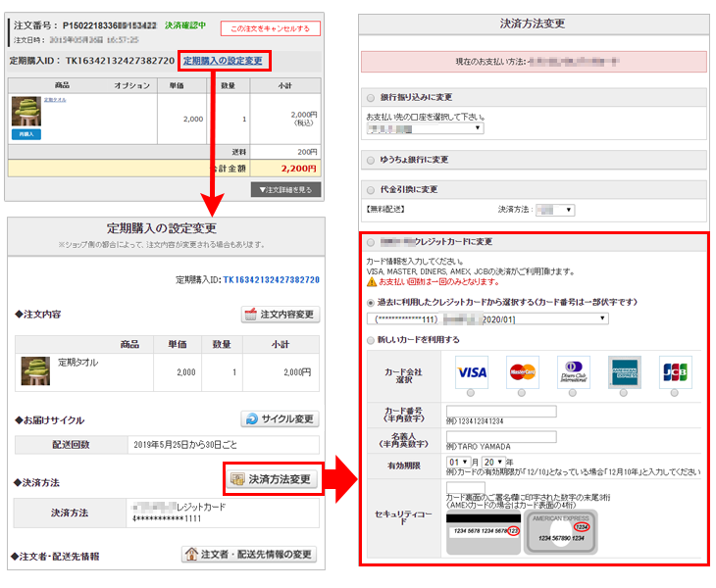Image resolution: width=716 pixels, height=588 pixels.
Task: Click the 2,200円 total amount text
Action: tap(298, 169)
